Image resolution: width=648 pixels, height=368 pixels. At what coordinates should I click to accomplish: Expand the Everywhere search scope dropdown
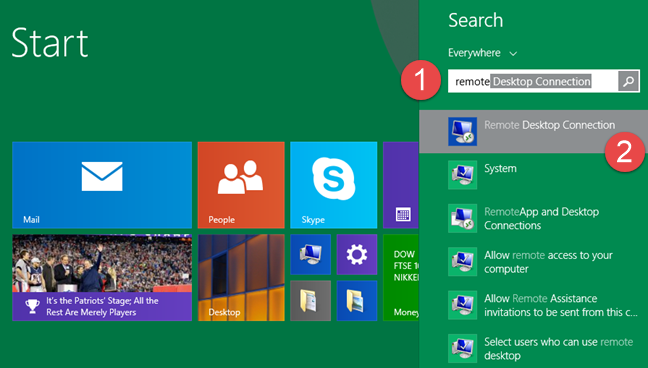click(482, 53)
